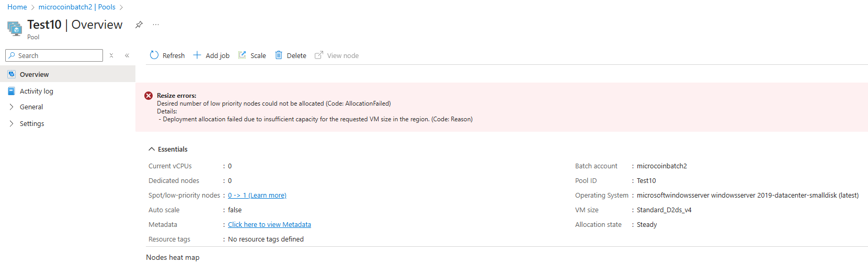
Task: Click the Refresh toolbar icon
Action: (x=154, y=55)
